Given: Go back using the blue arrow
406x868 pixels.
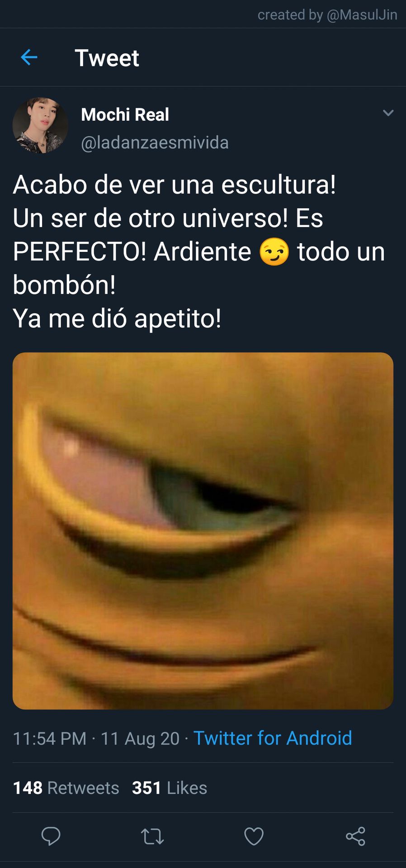Looking at the screenshot, I should click(x=29, y=57).
